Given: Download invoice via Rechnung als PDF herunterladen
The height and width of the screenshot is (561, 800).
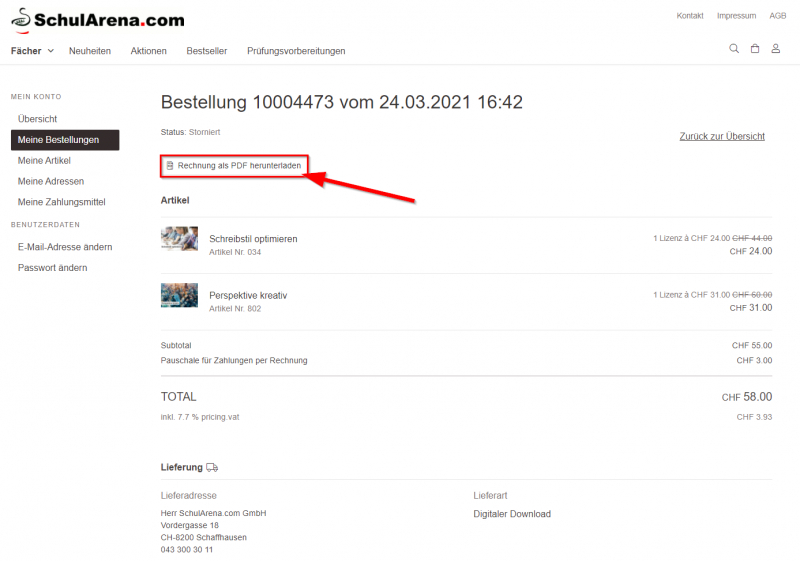Looking at the screenshot, I should [234, 166].
